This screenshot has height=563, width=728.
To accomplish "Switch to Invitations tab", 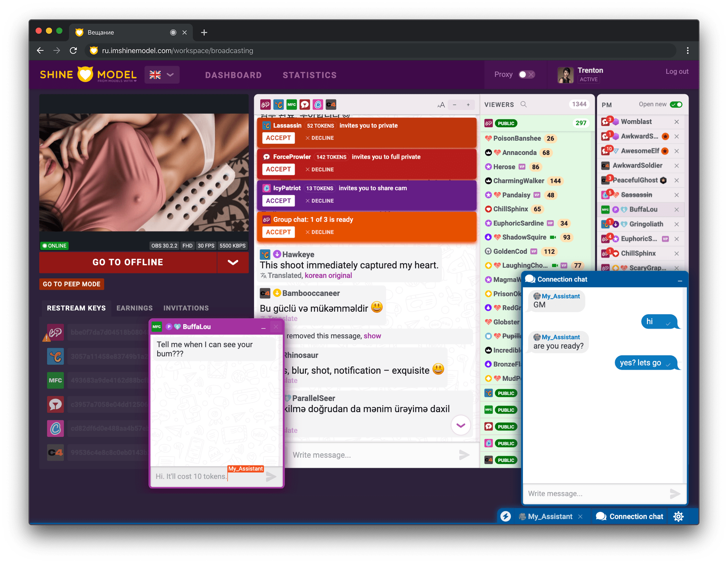I will coord(186,308).
